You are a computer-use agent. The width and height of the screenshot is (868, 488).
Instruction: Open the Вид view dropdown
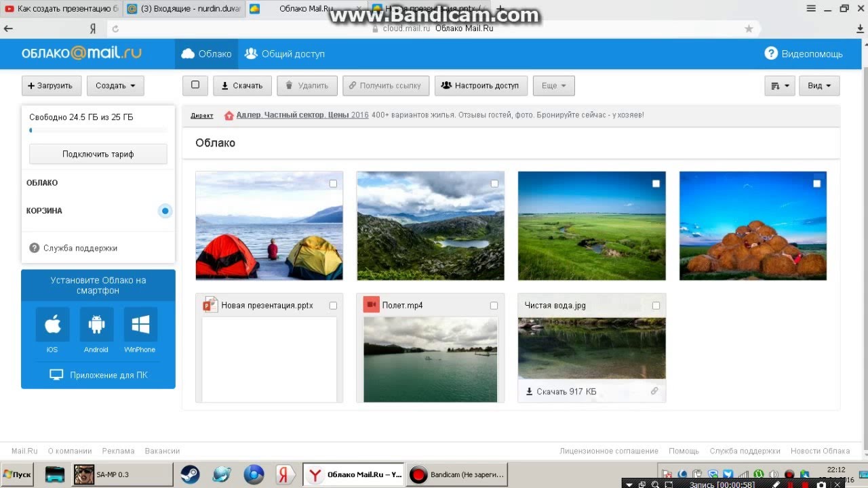click(819, 86)
